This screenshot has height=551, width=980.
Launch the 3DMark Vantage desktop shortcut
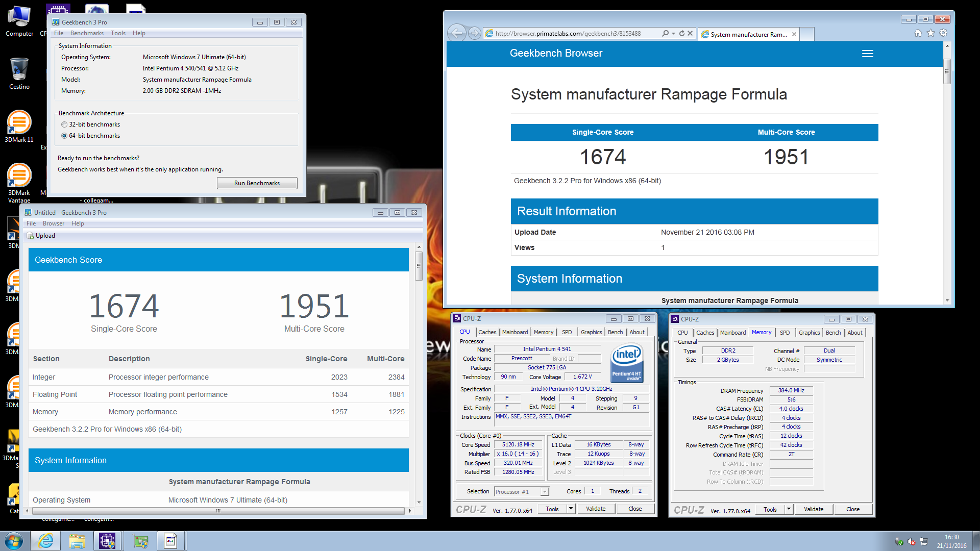(x=19, y=183)
